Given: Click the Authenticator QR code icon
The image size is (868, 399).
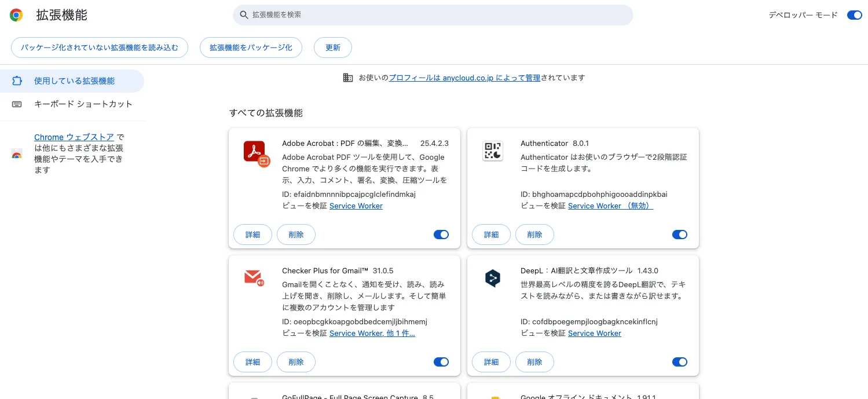Looking at the screenshot, I should [x=493, y=151].
